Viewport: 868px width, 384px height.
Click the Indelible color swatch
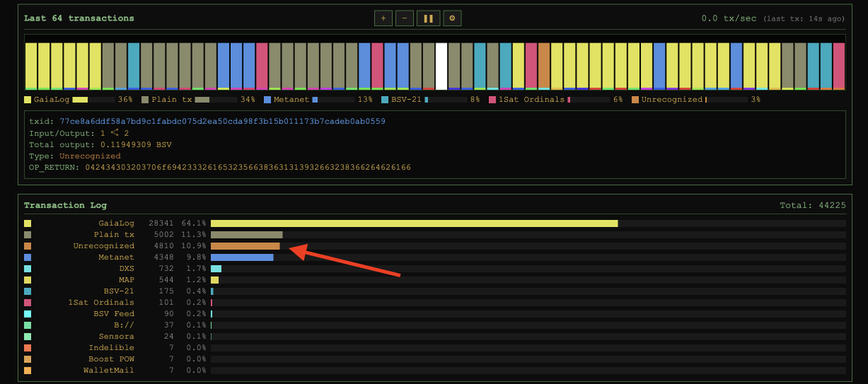pos(27,348)
